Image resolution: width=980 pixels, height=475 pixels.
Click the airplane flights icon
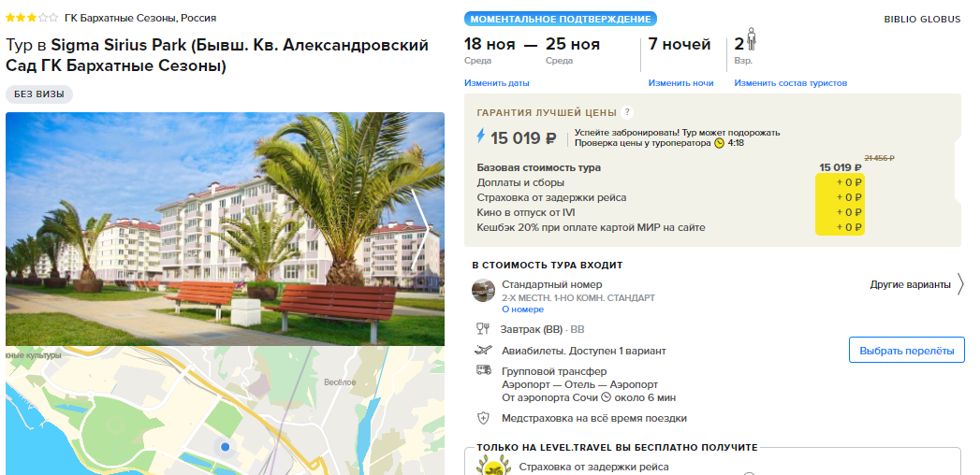pyautogui.click(x=483, y=350)
